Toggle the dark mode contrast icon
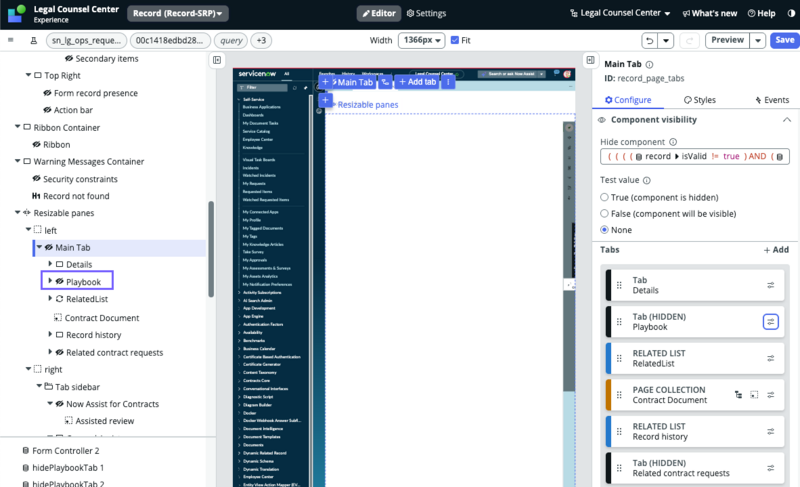The height and width of the screenshot is (487, 800). [791, 13]
